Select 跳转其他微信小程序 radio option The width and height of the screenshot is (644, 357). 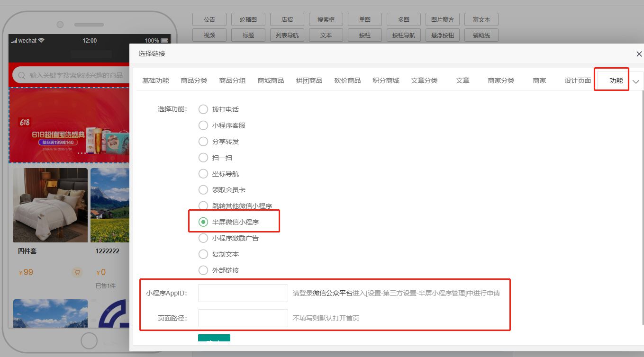(x=203, y=206)
